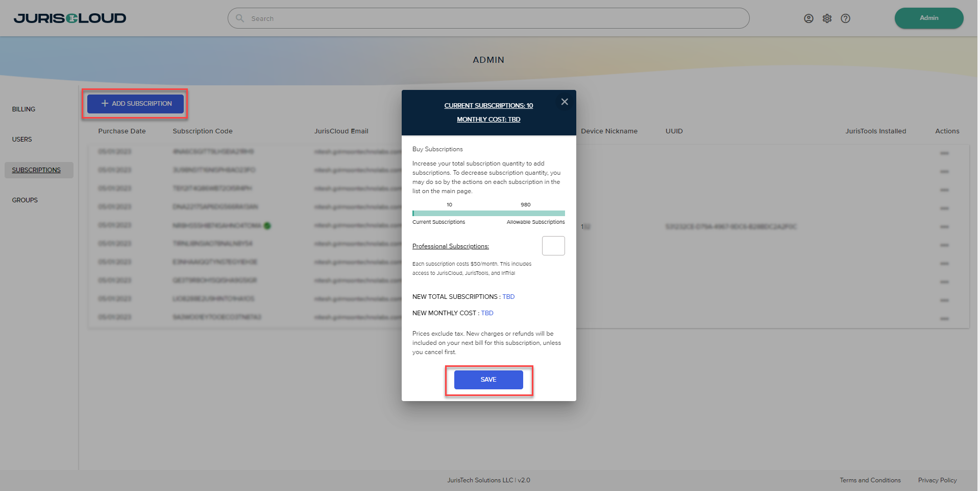Screen dimensions: 980x491
Task: Open Privacy Policy link
Action: point(937,480)
